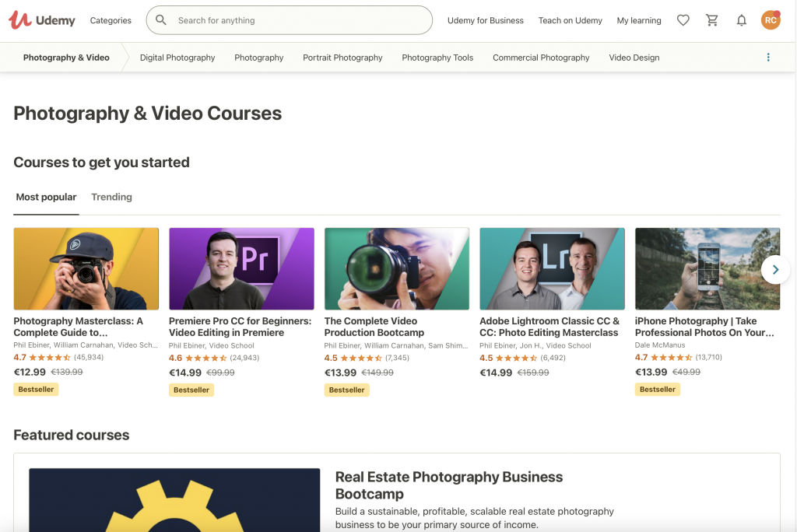Open My learning link
Image resolution: width=797 pixels, height=532 pixels.
pos(639,20)
